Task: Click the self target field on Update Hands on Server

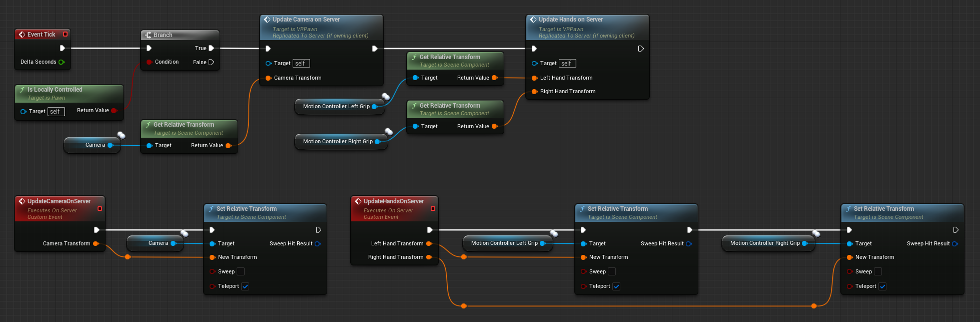Action: pos(567,64)
